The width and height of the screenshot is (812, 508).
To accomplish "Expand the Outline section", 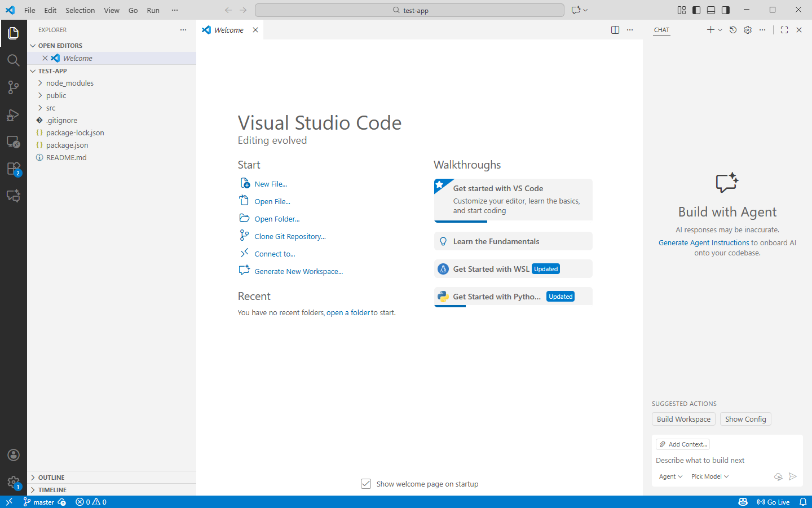I will [x=112, y=478].
